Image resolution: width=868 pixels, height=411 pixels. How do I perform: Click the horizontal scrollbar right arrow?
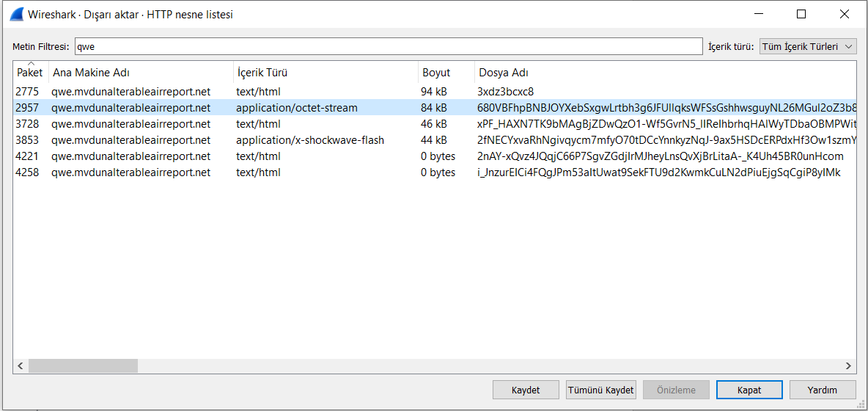[x=847, y=365]
